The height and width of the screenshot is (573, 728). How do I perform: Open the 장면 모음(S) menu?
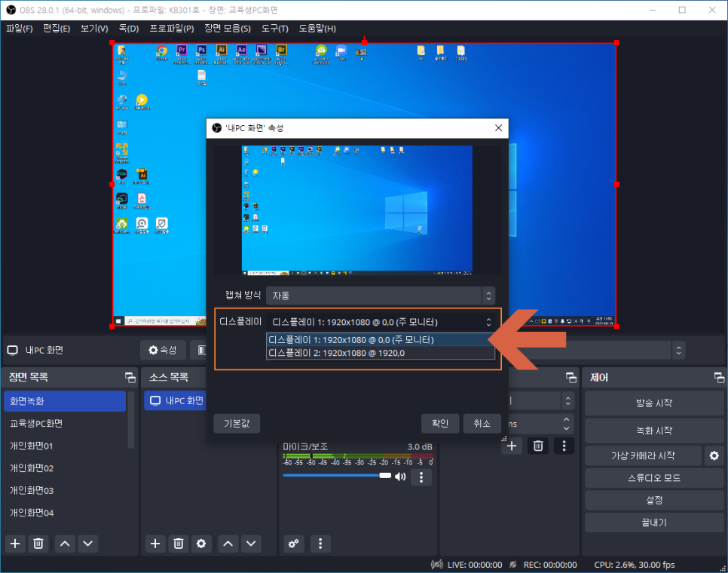[228, 29]
